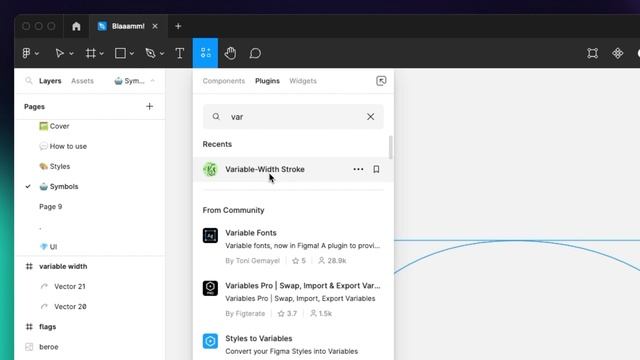Click the By Toni Gemayel author text
Screen dimensions: 640x360
252,260
